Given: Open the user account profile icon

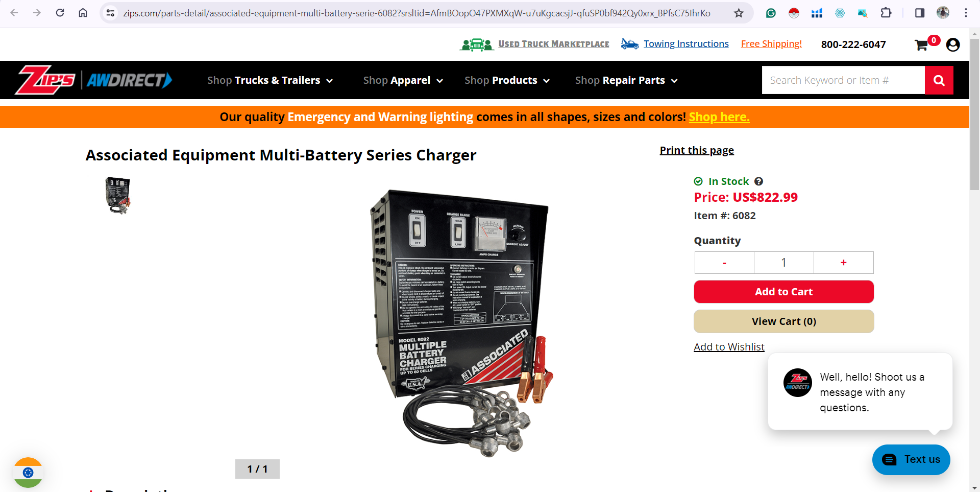Looking at the screenshot, I should pos(953,45).
